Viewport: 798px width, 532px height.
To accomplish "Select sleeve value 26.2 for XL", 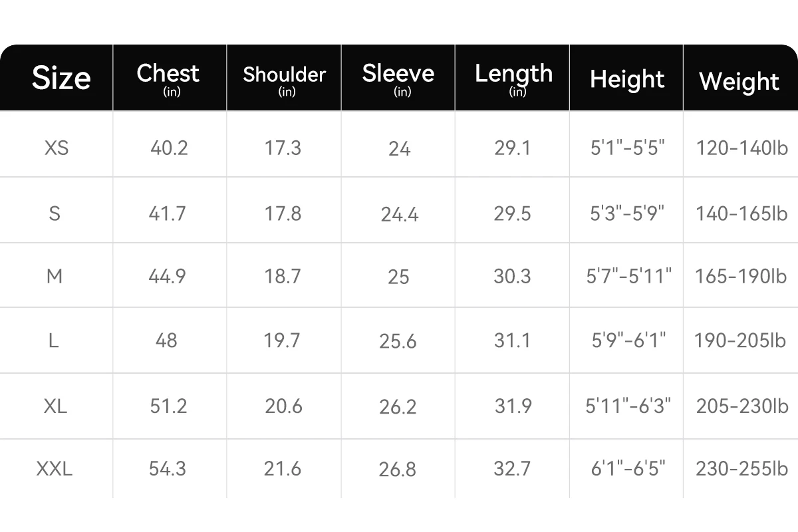I will coord(398,406).
